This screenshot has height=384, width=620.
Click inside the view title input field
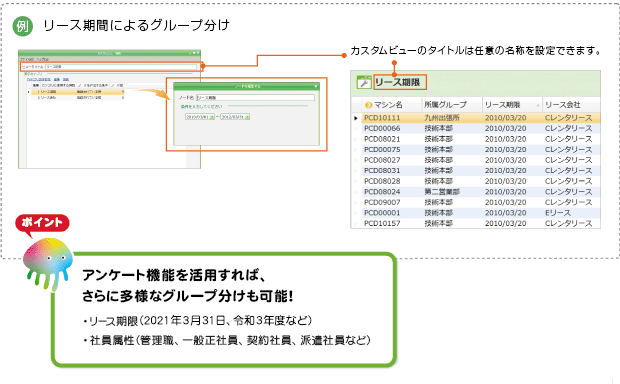point(121,67)
